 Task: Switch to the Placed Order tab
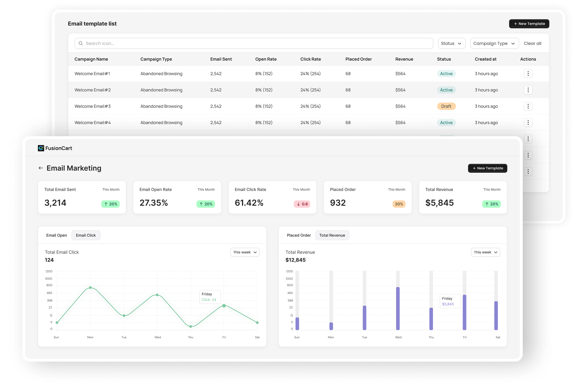[x=299, y=235]
